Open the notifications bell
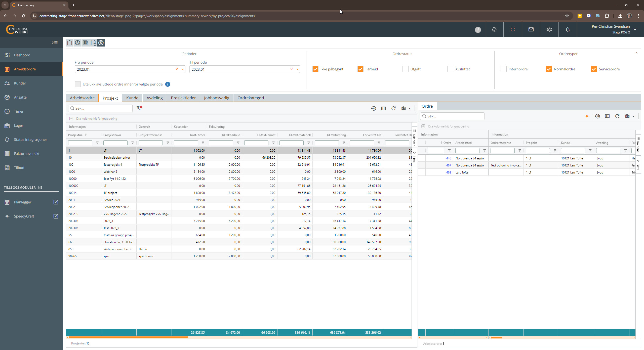 (568, 29)
